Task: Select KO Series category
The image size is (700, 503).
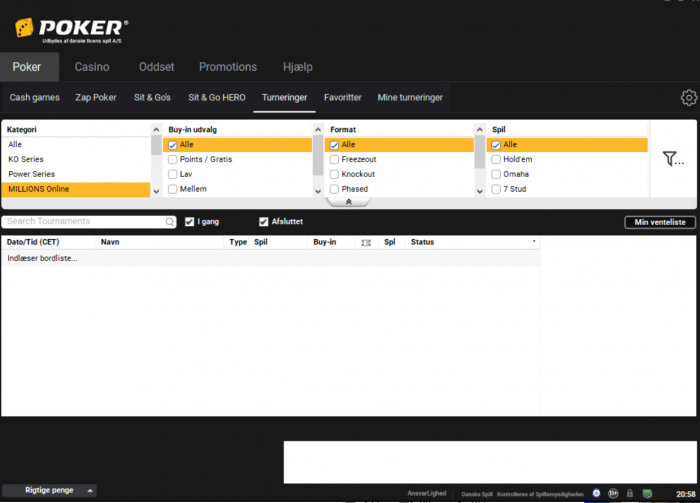Action: (76, 159)
